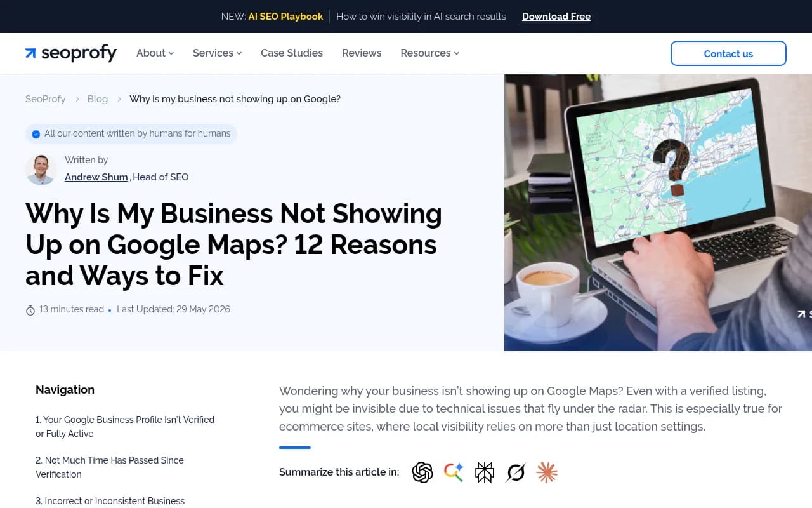Image resolution: width=812 pixels, height=508 pixels.
Task: Open the Case Studies menu item
Action: pos(292,53)
